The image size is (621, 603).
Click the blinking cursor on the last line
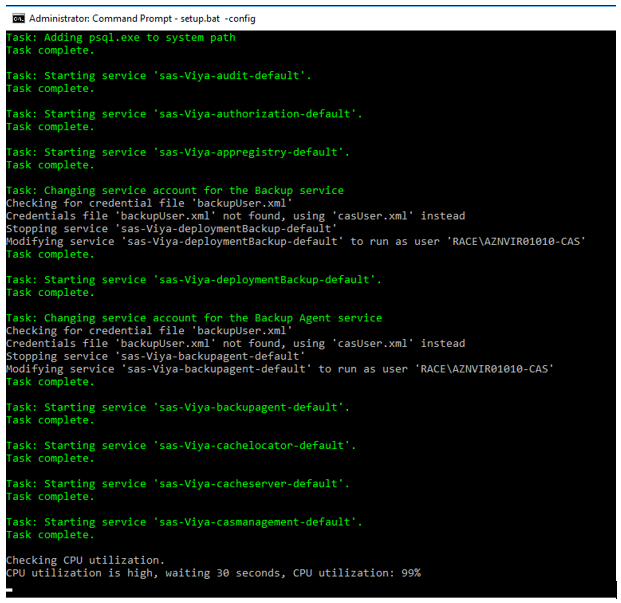(10, 590)
